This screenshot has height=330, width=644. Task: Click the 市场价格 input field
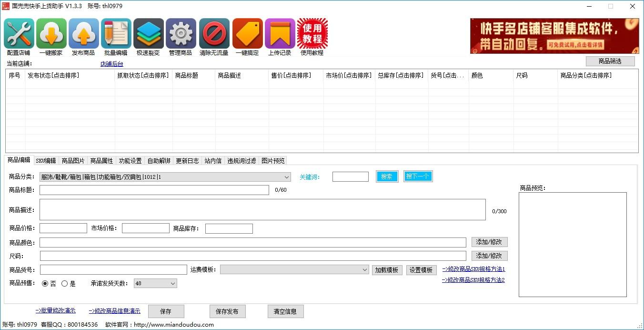pyautogui.click(x=146, y=228)
